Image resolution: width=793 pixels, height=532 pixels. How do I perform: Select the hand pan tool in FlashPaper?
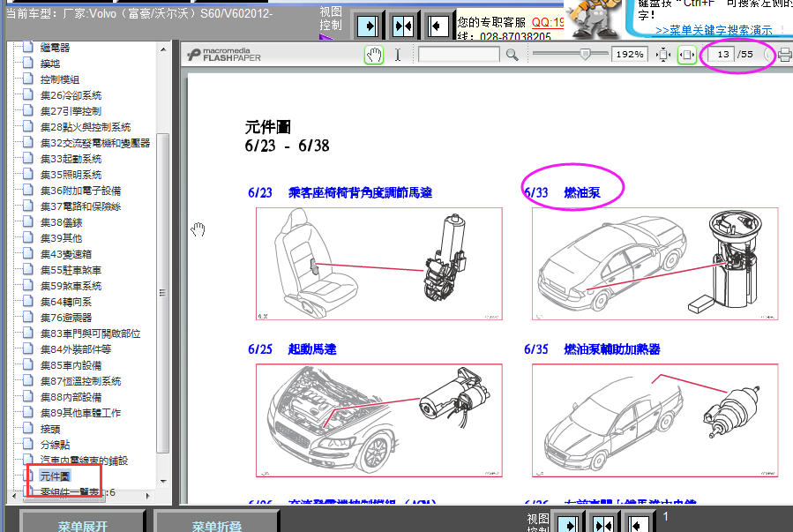tap(374, 55)
